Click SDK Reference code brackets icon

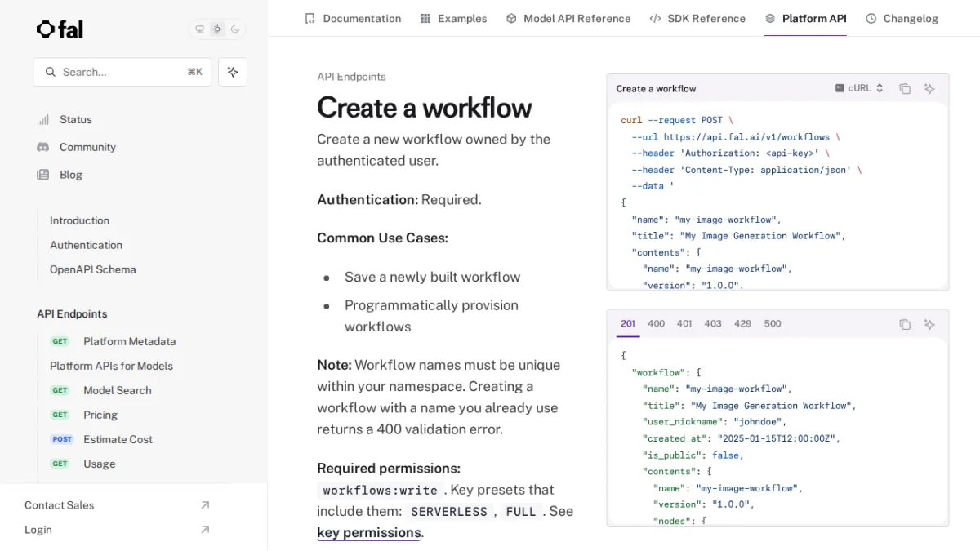pos(655,18)
